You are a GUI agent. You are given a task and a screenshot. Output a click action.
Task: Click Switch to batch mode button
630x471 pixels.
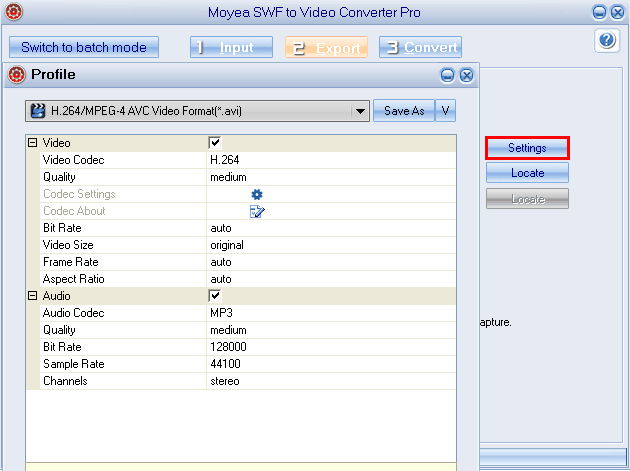(84, 47)
